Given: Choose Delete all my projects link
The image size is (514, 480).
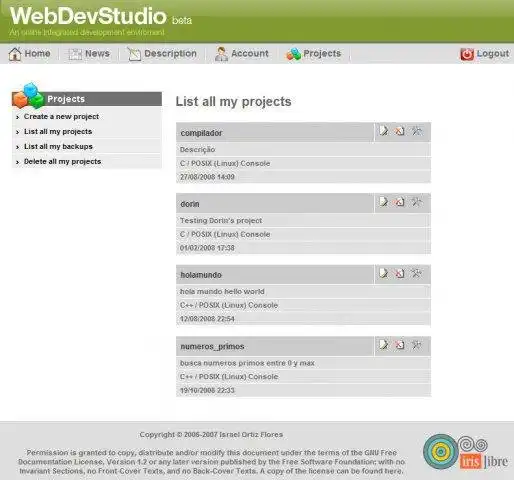Looking at the screenshot, I should (x=62, y=161).
